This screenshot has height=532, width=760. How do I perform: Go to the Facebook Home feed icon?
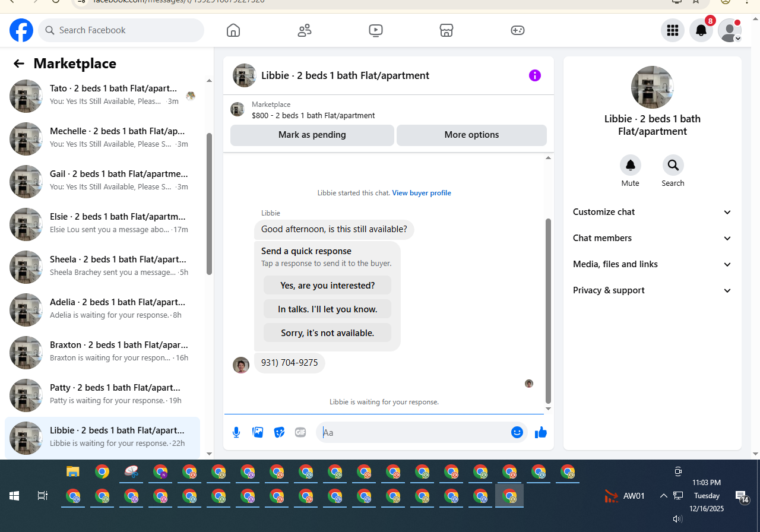tap(233, 30)
